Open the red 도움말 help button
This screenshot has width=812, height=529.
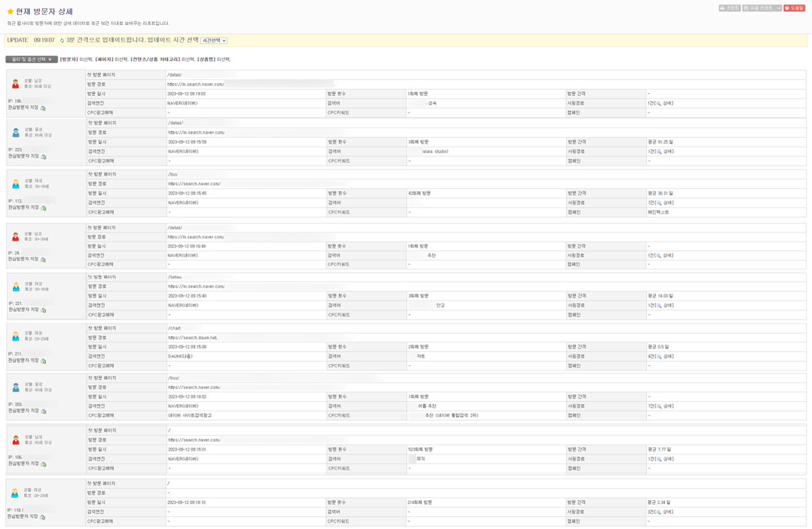794,8
